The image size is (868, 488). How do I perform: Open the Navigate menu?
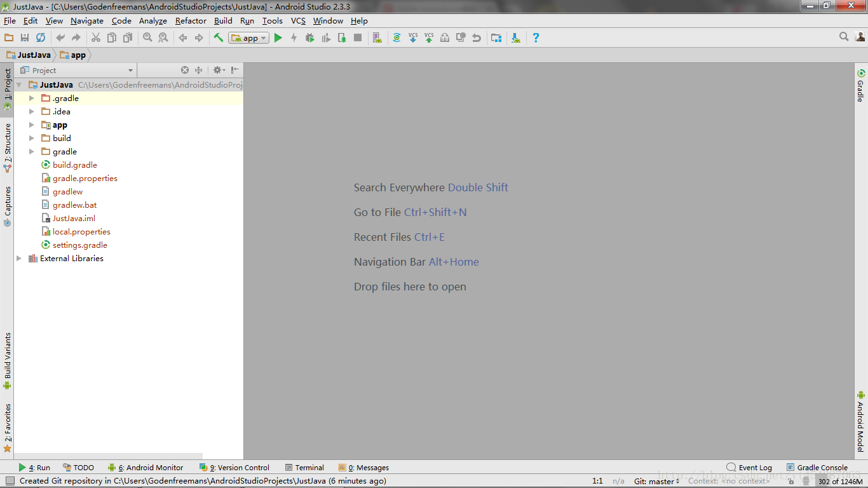pos(87,21)
